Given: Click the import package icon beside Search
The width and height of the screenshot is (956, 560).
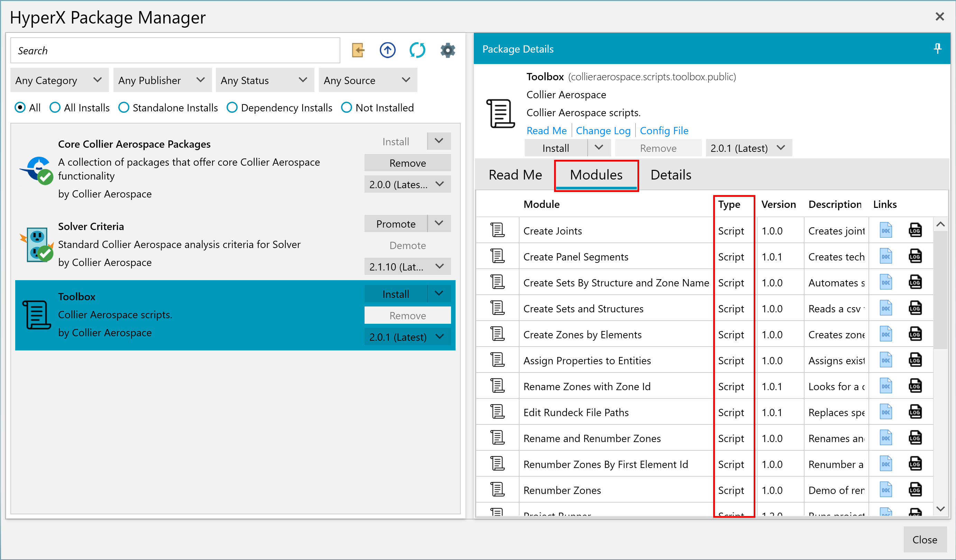Looking at the screenshot, I should coord(358,50).
